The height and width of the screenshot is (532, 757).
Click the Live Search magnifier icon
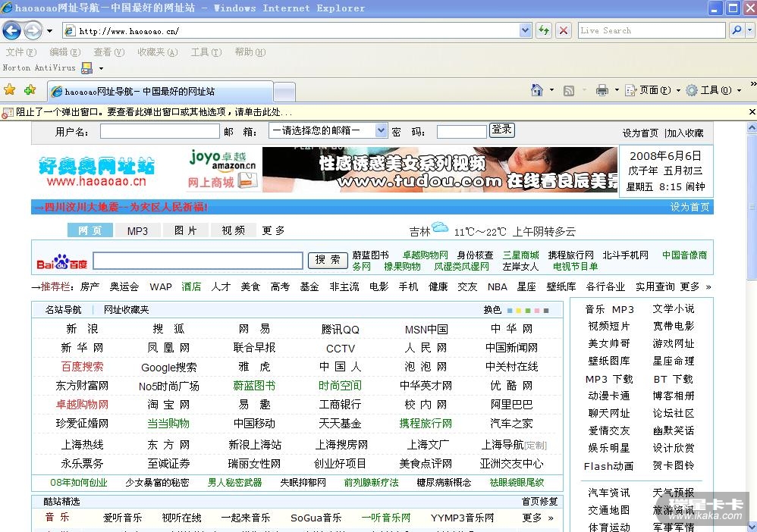click(x=735, y=30)
